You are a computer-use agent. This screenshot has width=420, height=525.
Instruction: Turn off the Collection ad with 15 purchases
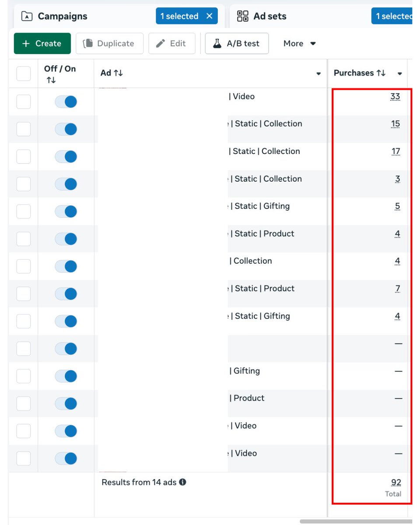66,129
